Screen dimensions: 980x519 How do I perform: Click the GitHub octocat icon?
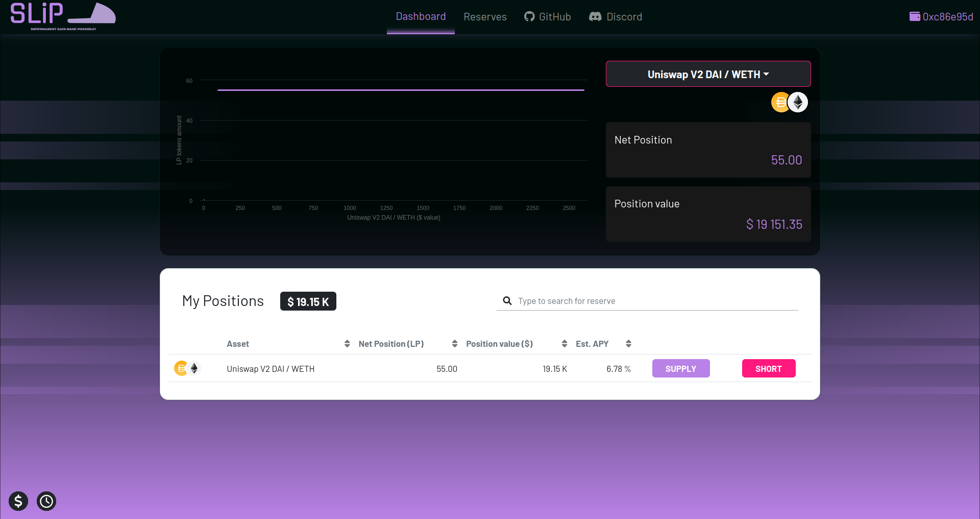click(529, 17)
